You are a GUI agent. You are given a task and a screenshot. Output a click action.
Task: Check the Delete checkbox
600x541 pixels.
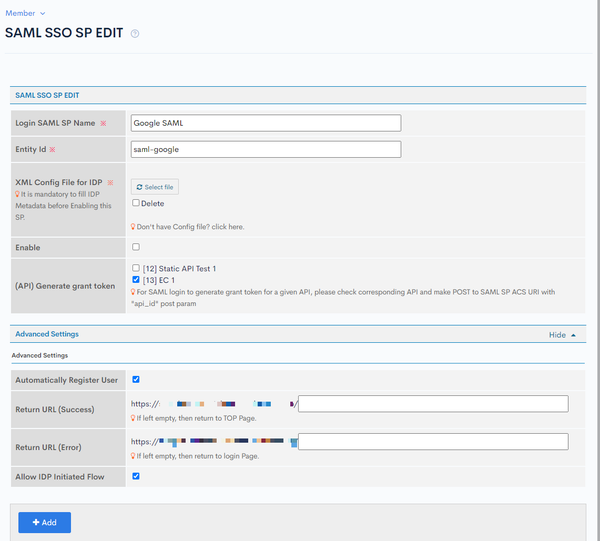136,203
